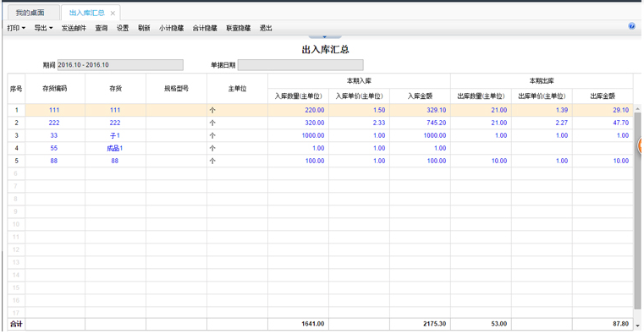Click the 入库金额 column header
644x334 pixels.
tap(420, 96)
